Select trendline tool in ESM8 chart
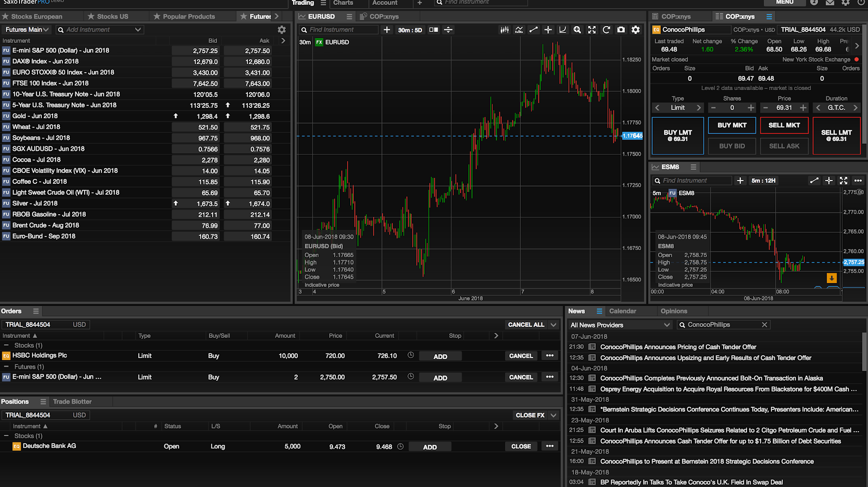 pyautogui.click(x=814, y=181)
